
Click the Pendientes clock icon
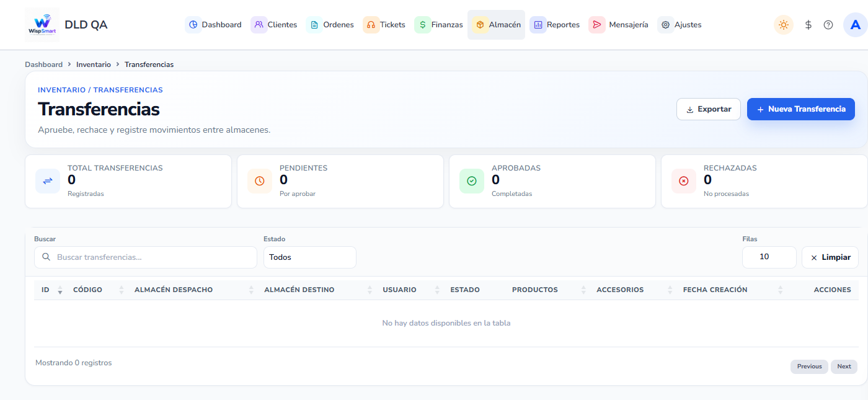pos(260,181)
